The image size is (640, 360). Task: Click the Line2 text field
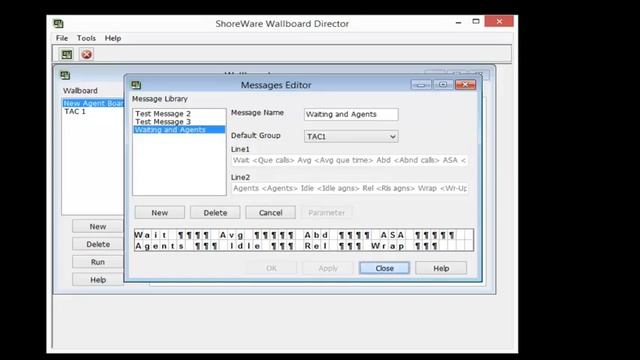click(x=350, y=188)
